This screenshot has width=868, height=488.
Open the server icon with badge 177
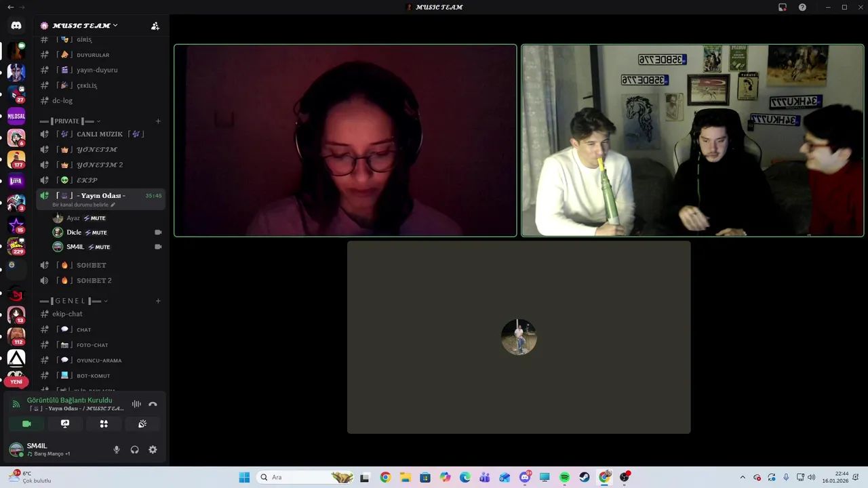(x=16, y=159)
